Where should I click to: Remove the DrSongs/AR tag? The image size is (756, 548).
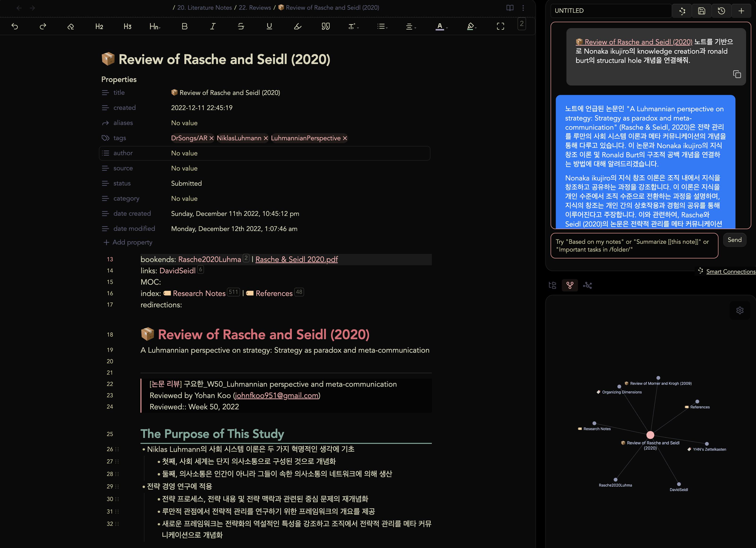click(211, 138)
